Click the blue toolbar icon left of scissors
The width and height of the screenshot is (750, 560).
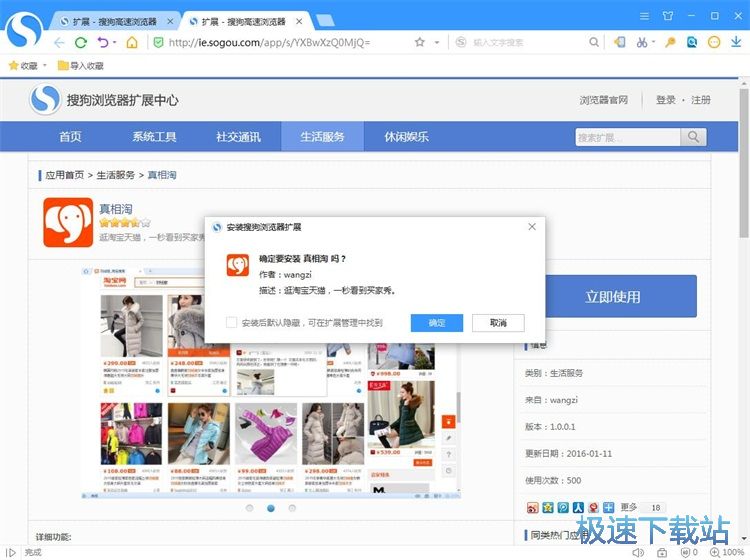tap(619, 42)
